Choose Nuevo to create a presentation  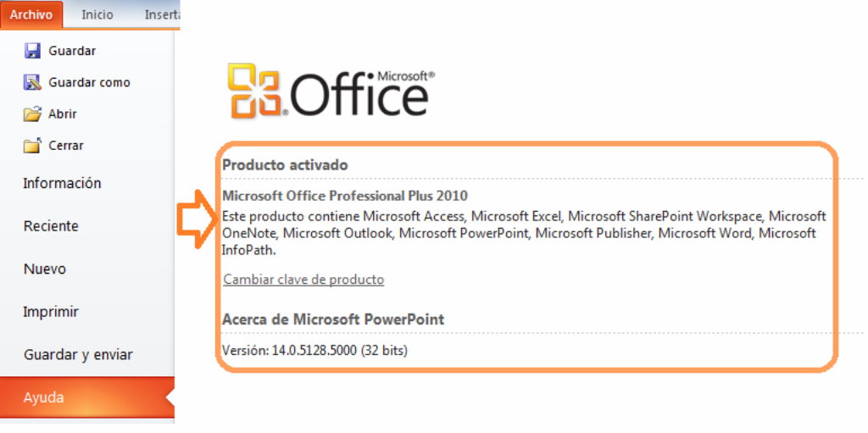[x=44, y=269]
